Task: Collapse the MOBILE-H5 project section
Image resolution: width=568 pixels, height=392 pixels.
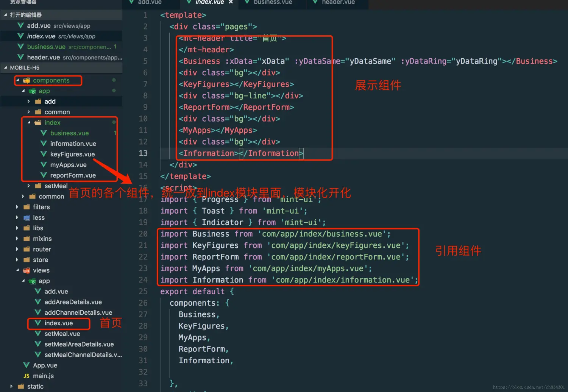Action: 5,68
